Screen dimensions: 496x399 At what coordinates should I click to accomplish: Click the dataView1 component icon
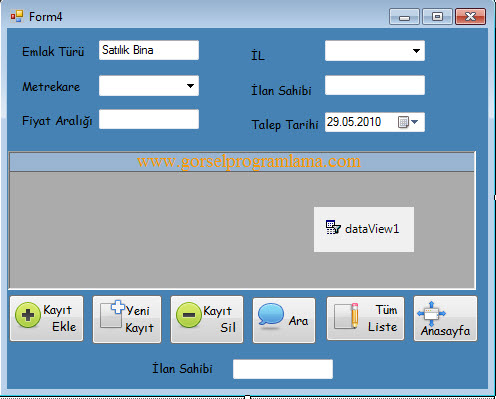pyautogui.click(x=333, y=227)
